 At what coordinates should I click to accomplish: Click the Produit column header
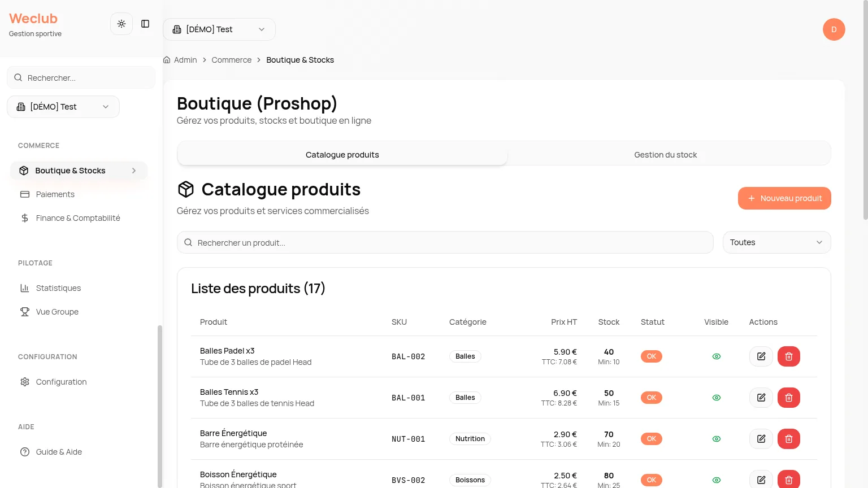pyautogui.click(x=214, y=322)
